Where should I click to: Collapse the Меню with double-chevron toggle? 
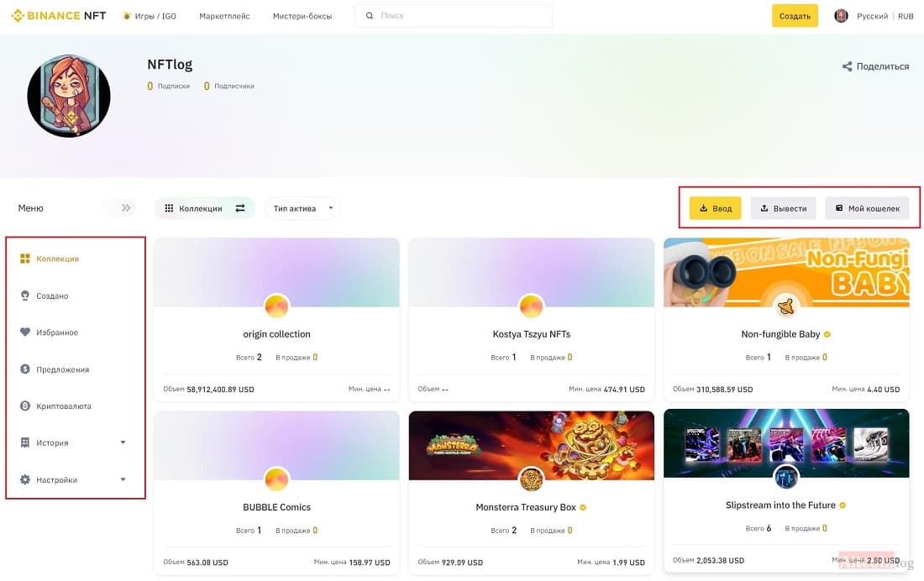point(125,208)
